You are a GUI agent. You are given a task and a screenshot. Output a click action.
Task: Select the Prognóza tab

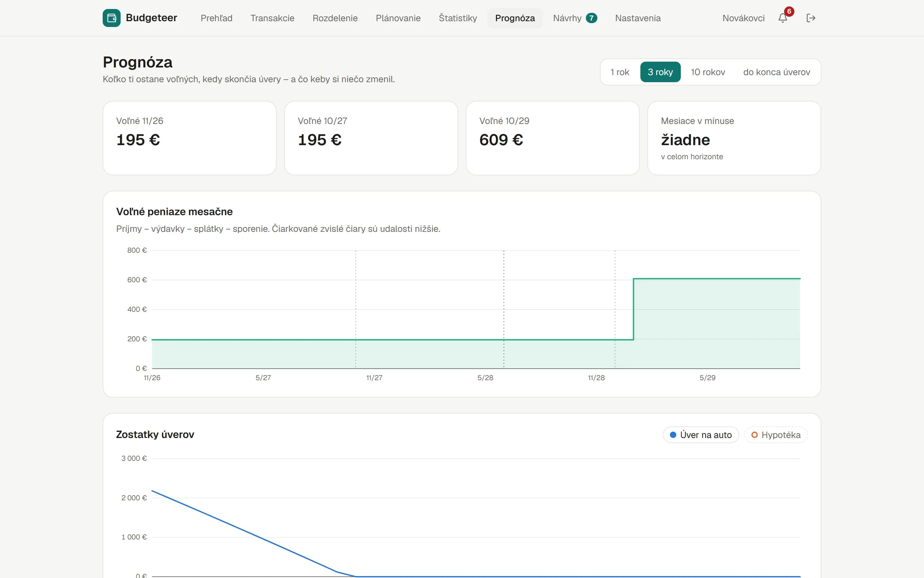coord(515,18)
